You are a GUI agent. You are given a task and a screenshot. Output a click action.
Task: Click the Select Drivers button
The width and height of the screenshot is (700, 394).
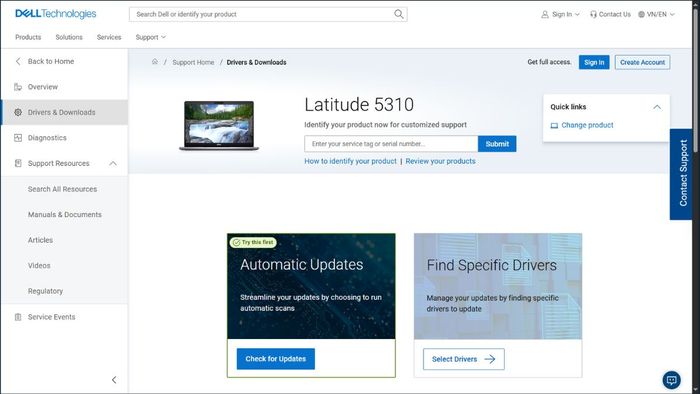click(463, 359)
